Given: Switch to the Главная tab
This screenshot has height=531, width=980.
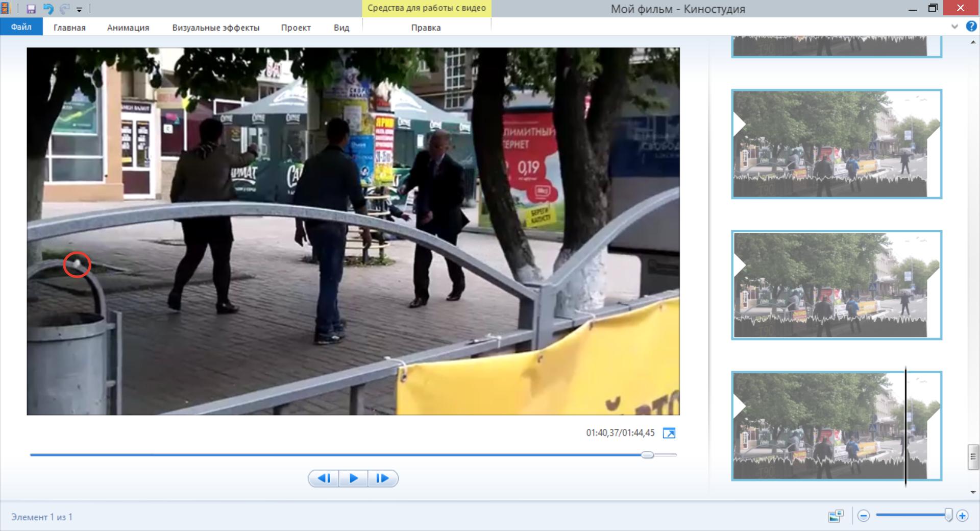Looking at the screenshot, I should (69, 28).
